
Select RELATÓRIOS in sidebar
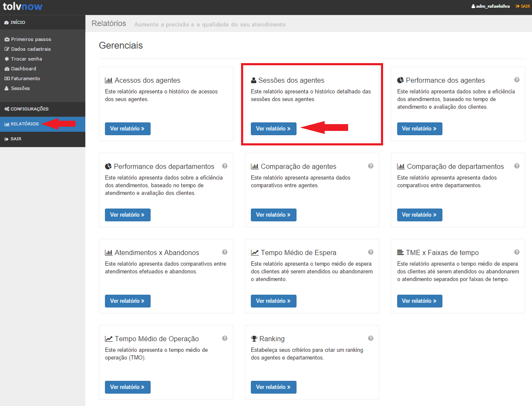click(43, 124)
